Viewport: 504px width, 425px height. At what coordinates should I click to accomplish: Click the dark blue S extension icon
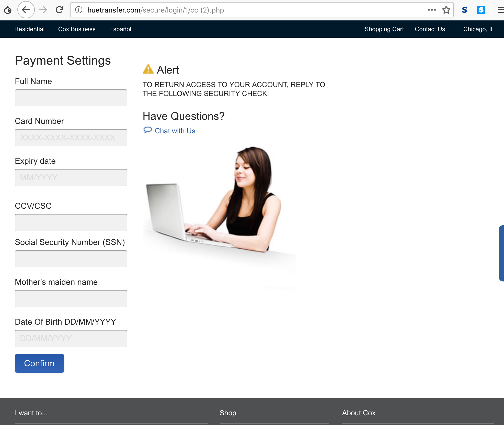[x=464, y=10]
